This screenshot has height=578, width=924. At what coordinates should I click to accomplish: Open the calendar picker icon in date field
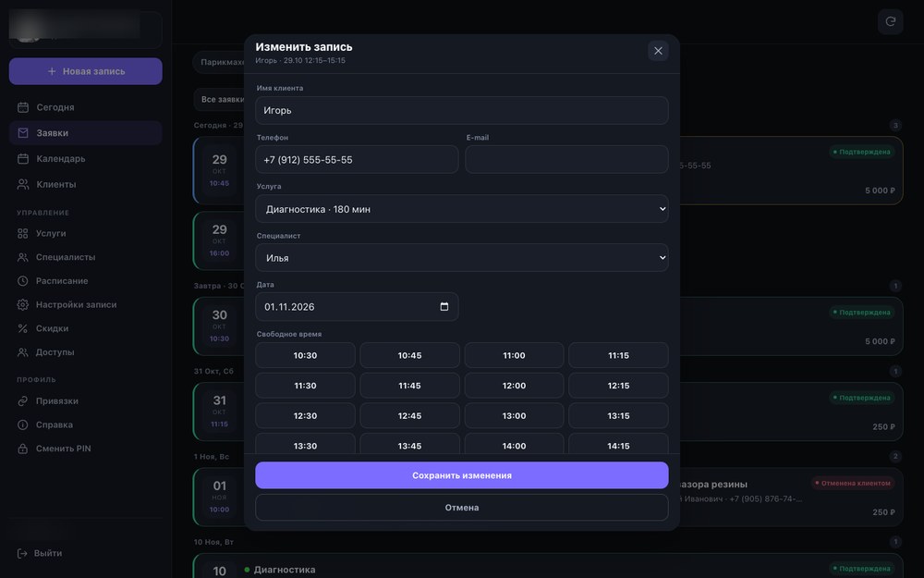click(444, 307)
